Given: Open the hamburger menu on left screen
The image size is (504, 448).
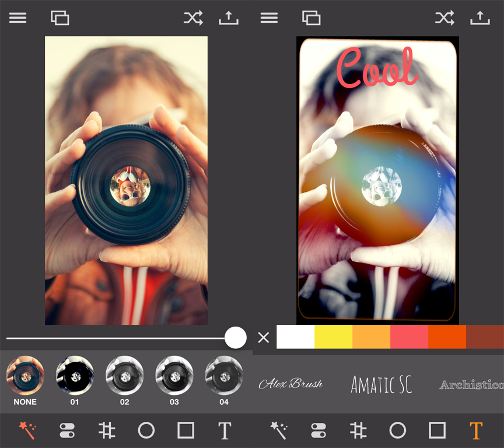Looking at the screenshot, I should pyautogui.click(x=17, y=18).
